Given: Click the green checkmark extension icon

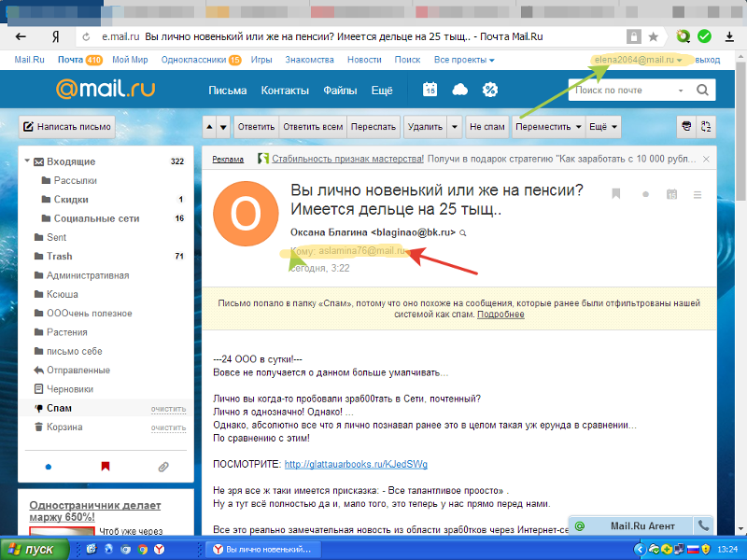Looking at the screenshot, I should click(x=704, y=36).
